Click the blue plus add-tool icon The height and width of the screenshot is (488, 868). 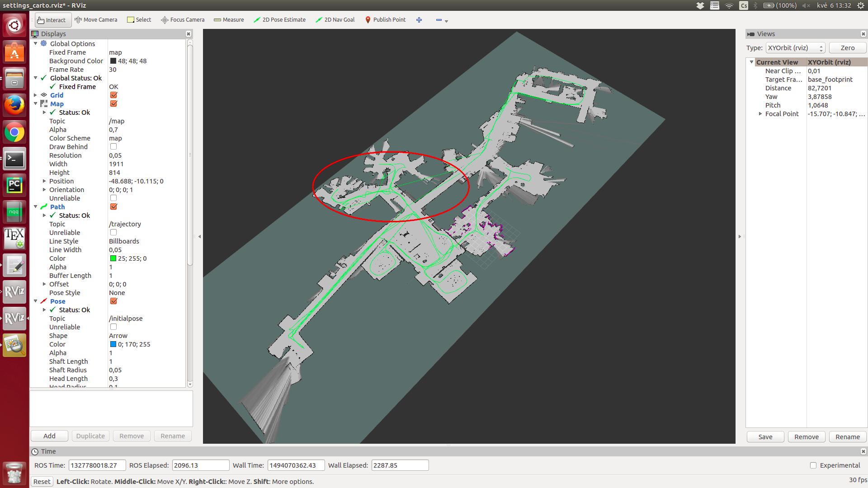419,20
